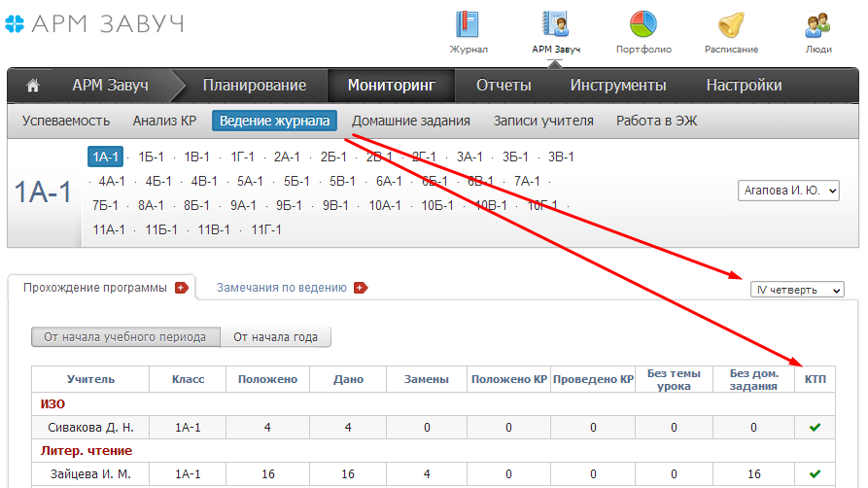The width and height of the screenshot is (868, 488).
Task: Select class 3А-1
Action: click(x=469, y=157)
